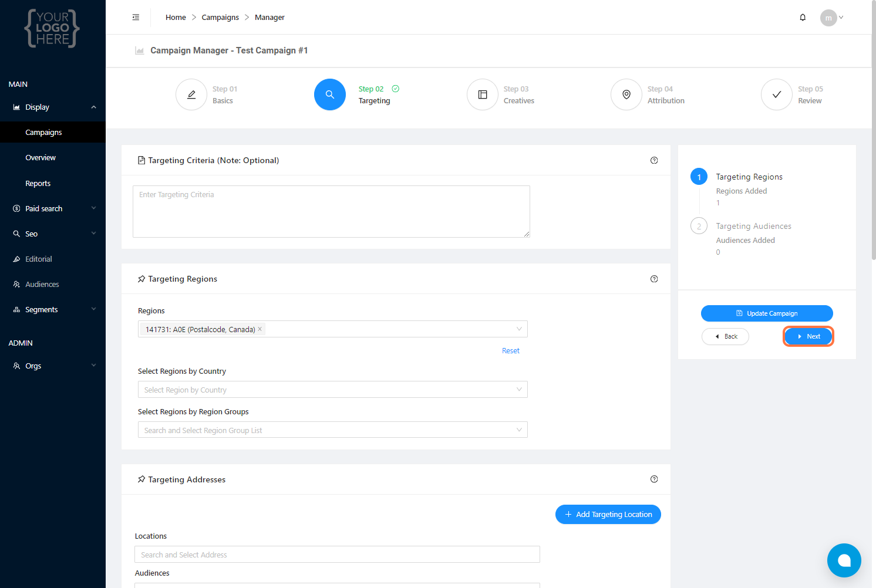Click the Step 03 Creatives layout icon

pos(483,94)
